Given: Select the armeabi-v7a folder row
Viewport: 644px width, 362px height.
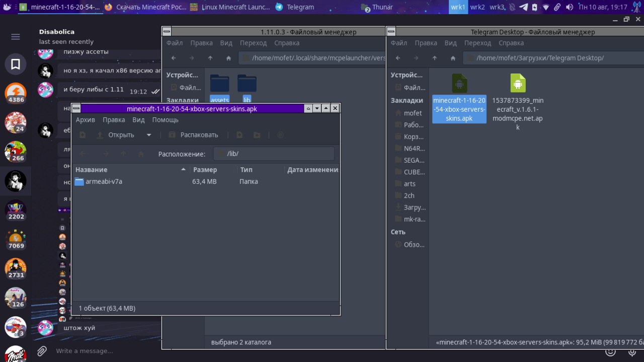Looking at the screenshot, I should click(x=206, y=181).
